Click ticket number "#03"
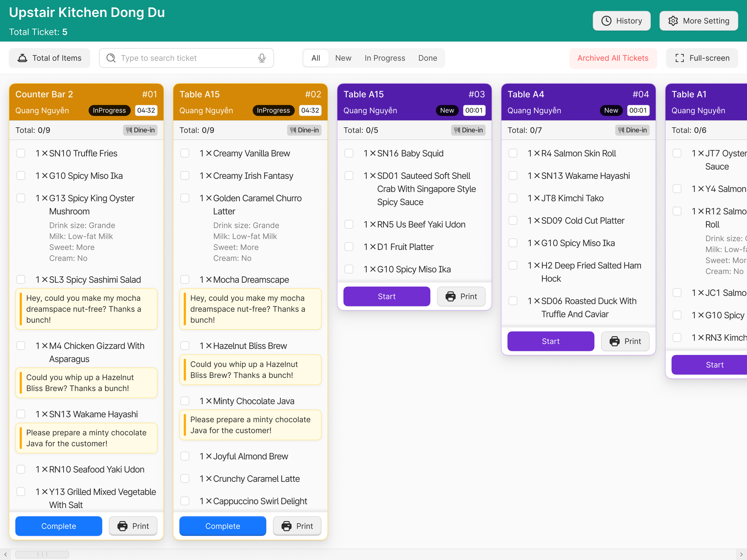Screen dimensions: 747x560 (477, 94)
